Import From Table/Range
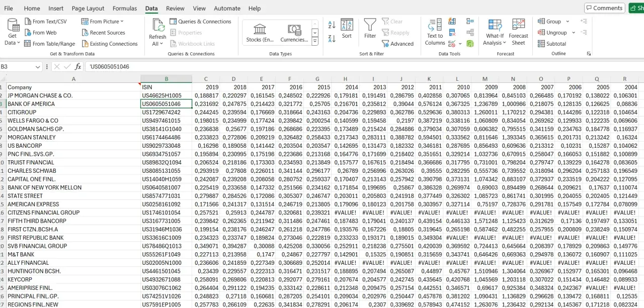This screenshot has height=308, width=644. pos(49,44)
